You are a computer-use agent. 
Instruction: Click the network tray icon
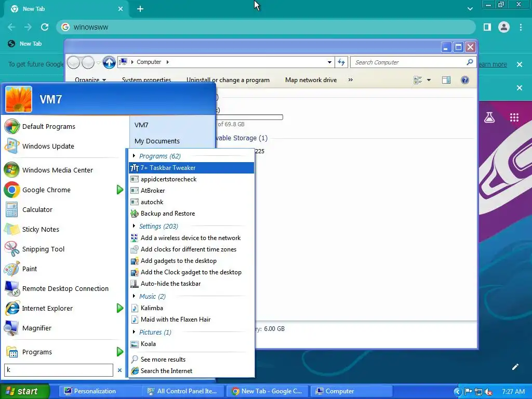(478, 392)
